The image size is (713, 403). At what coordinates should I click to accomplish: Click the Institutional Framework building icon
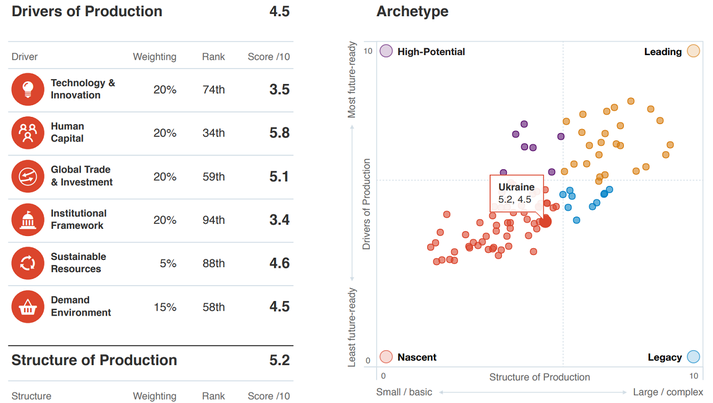coord(27,220)
